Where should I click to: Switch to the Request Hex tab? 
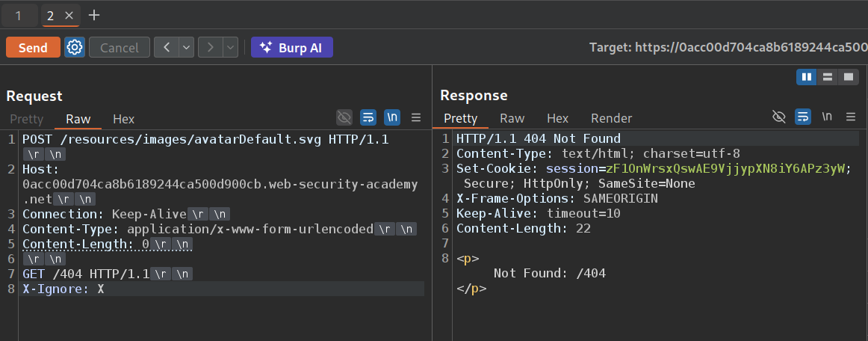click(123, 119)
